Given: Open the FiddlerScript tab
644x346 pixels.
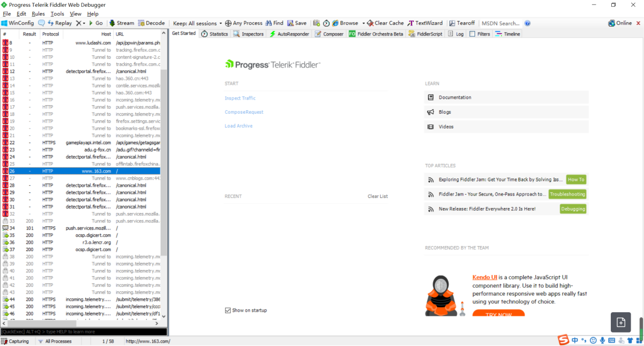Looking at the screenshot, I should (x=425, y=34).
